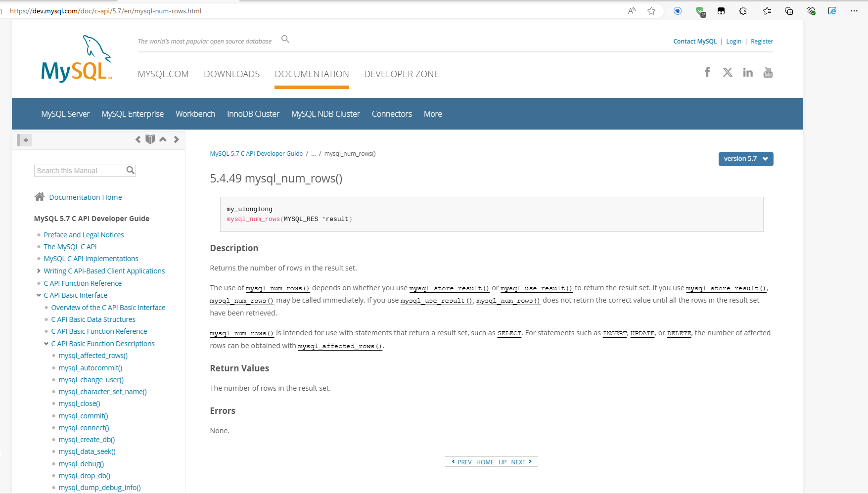
Task: Open C API Function Reference entry
Action: coord(83,283)
